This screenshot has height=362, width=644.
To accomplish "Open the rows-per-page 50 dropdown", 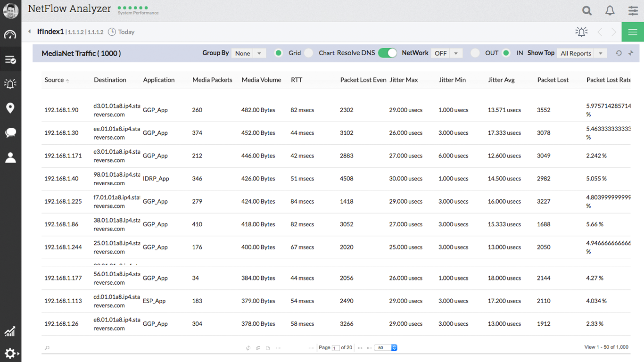I will (386, 348).
